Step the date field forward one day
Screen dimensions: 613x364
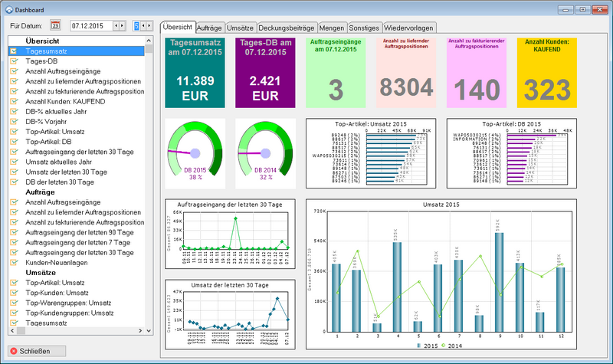tap(123, 25)
